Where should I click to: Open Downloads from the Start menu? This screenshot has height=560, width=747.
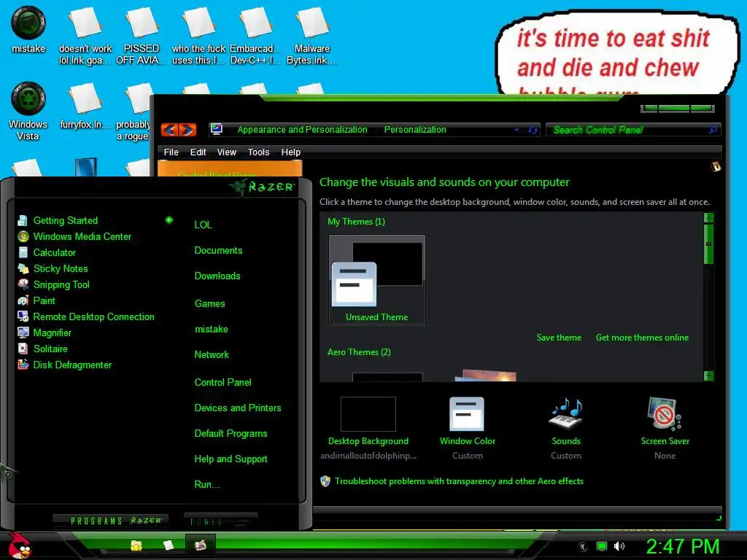click(x=217, y=276)
